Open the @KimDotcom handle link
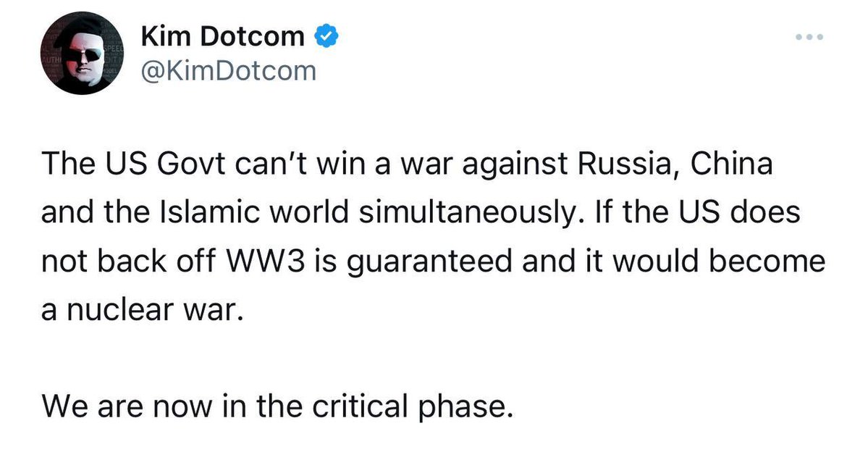The width and height of the screenshot is (868, 452). coord(227,70)
